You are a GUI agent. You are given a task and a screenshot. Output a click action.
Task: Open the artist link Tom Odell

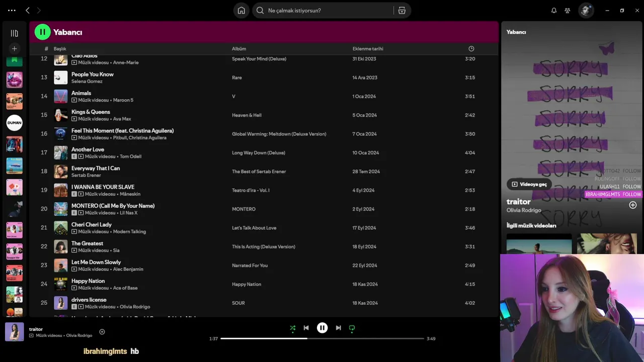(x=130, y=156)
